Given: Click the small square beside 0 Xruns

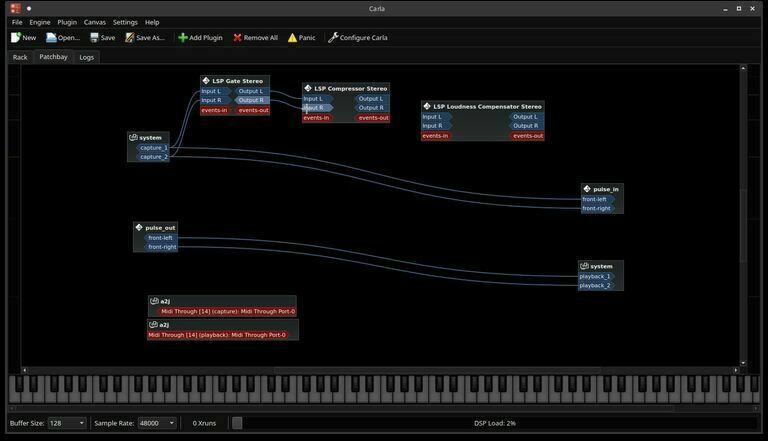Looking at the screenshot, I should coord(237,423).
